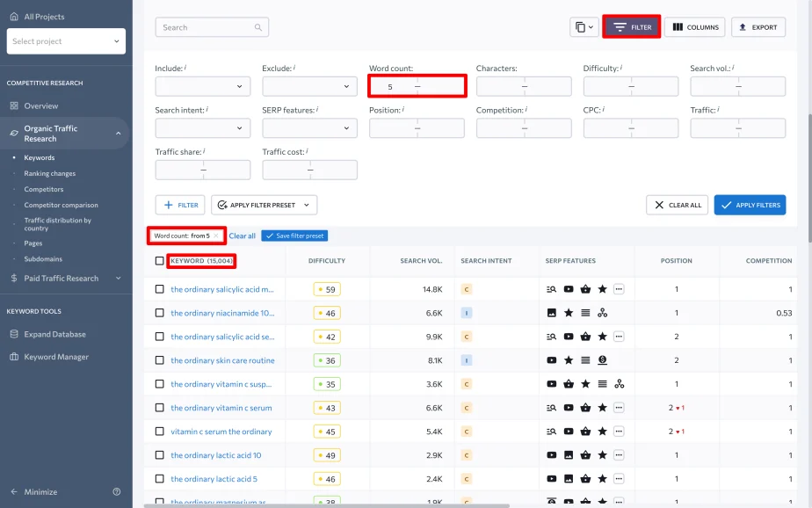This screenshot has height=508, width=812.
Task: Click the video SERP feature icon on first row
Action: [x=569, y=288]
